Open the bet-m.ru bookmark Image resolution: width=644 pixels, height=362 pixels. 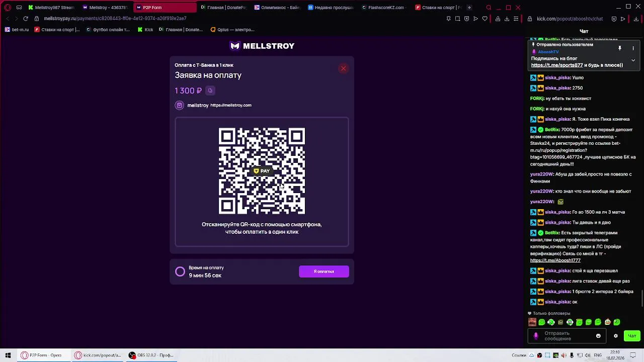[17, 30]
